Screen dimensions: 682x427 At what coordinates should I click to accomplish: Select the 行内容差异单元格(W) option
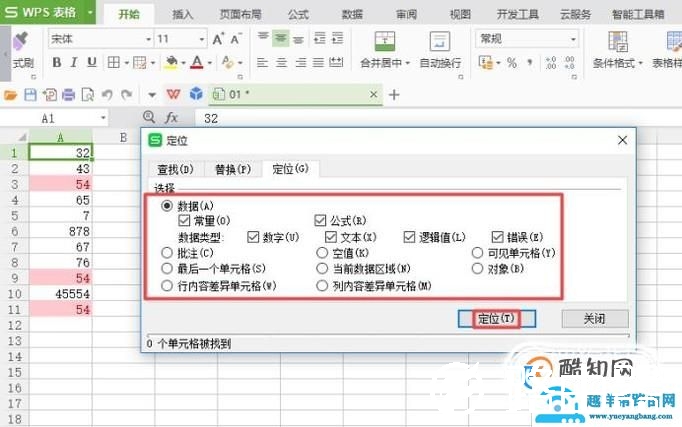167,286
